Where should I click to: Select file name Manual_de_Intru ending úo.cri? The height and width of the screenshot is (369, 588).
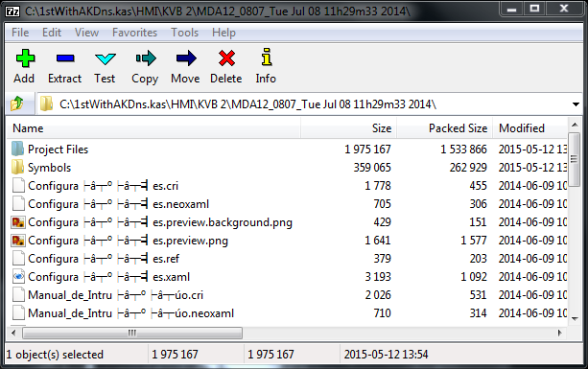tap(115, 295)
